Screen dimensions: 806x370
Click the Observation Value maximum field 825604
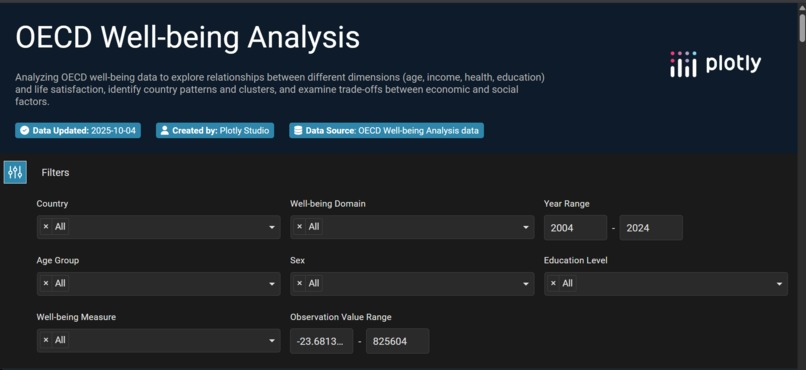[397, 341]
